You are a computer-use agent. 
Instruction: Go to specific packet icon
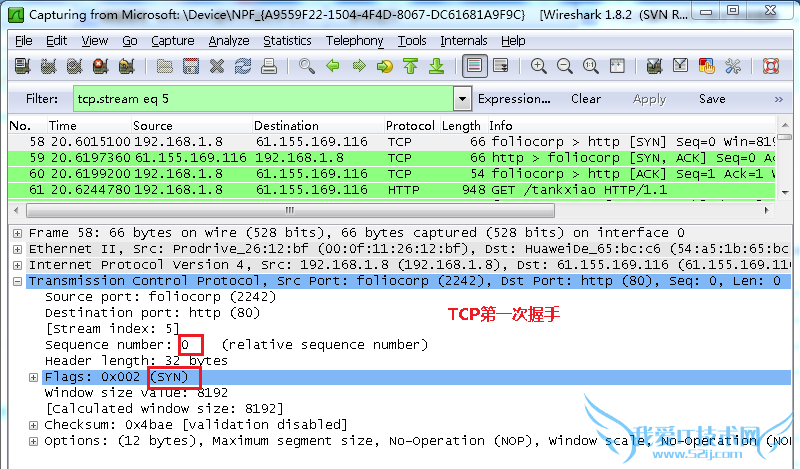[x=385, y=66]
